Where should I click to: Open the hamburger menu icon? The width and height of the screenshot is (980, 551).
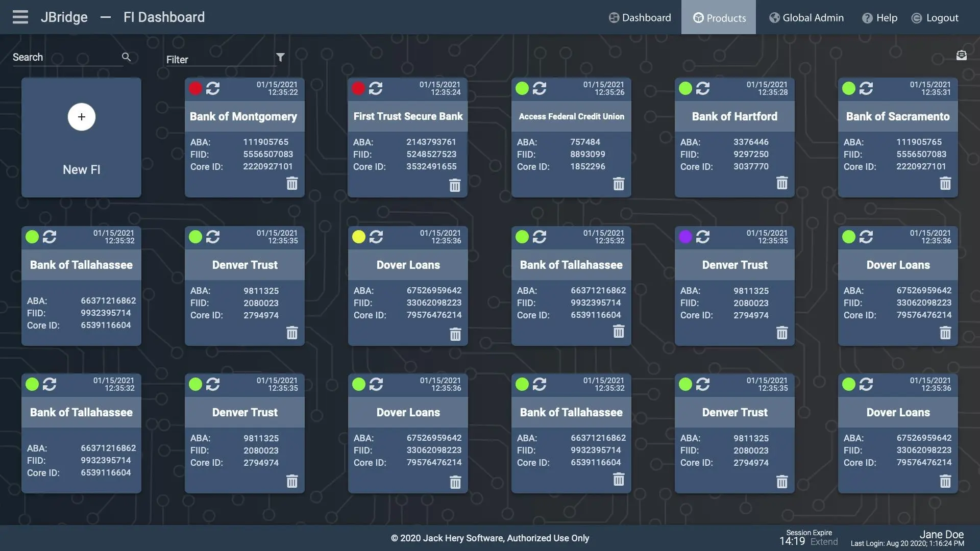20,17
